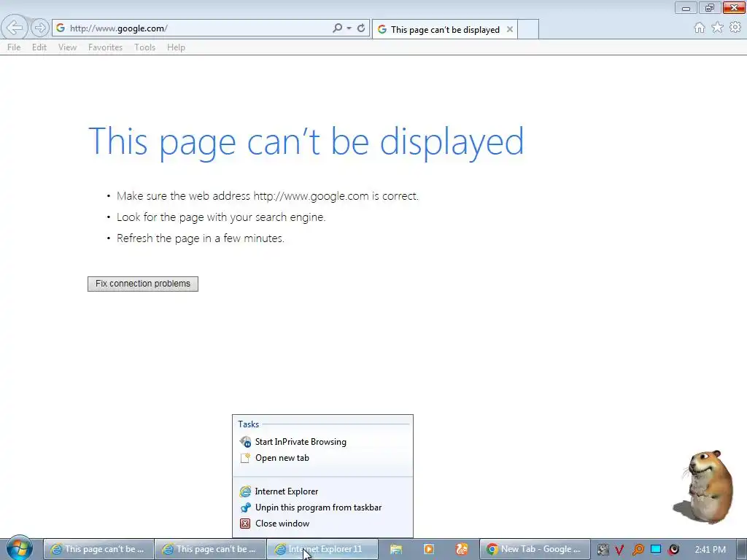Screen dimensions: 747x560
Task: Launch Internet Explorer from the jump list
Action: pyautogui.click(x=322, y=491)
